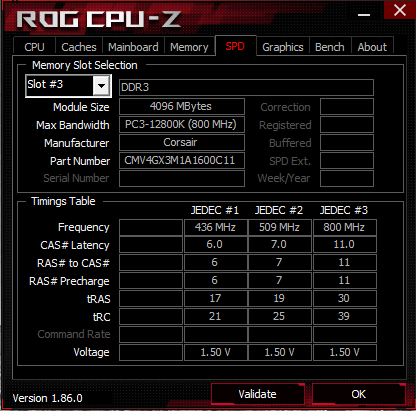Open the Graphics tab
416x411 pixels.
283,47
